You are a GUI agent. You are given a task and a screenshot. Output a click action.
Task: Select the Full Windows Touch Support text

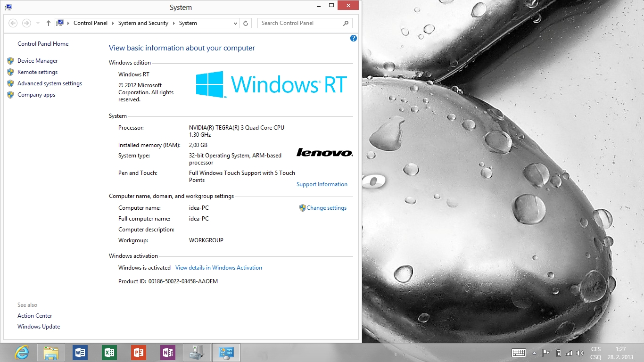(x=242, y=176)
